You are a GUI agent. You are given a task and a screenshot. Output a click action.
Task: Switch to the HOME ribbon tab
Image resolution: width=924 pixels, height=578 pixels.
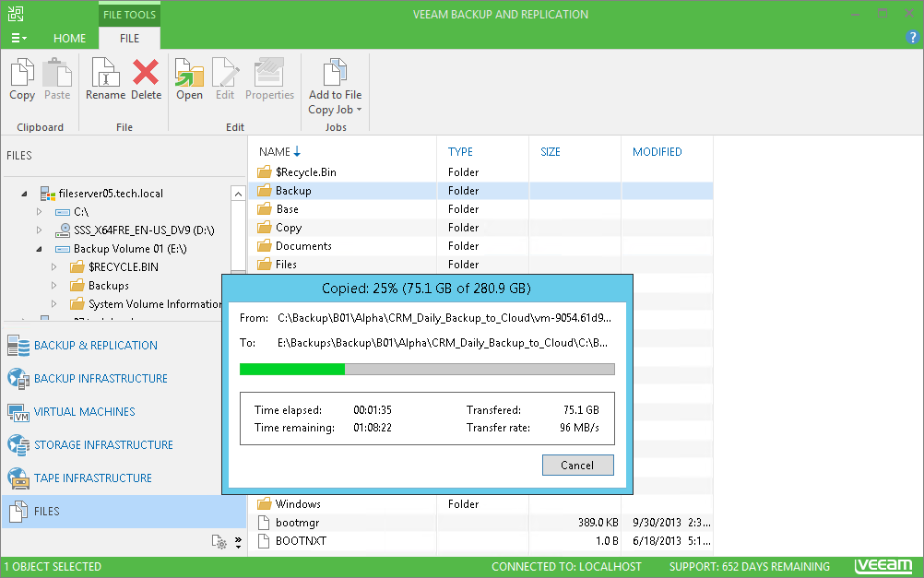[69, 39]
